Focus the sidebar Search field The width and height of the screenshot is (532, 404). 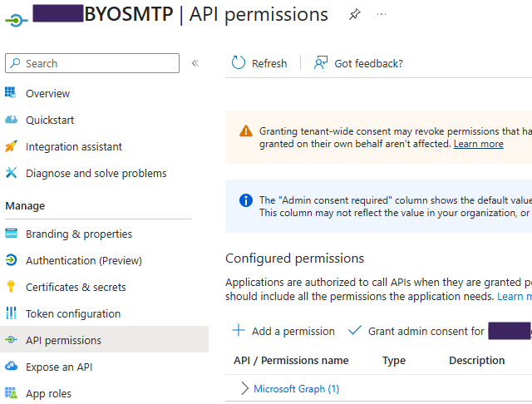coord(92,63)
